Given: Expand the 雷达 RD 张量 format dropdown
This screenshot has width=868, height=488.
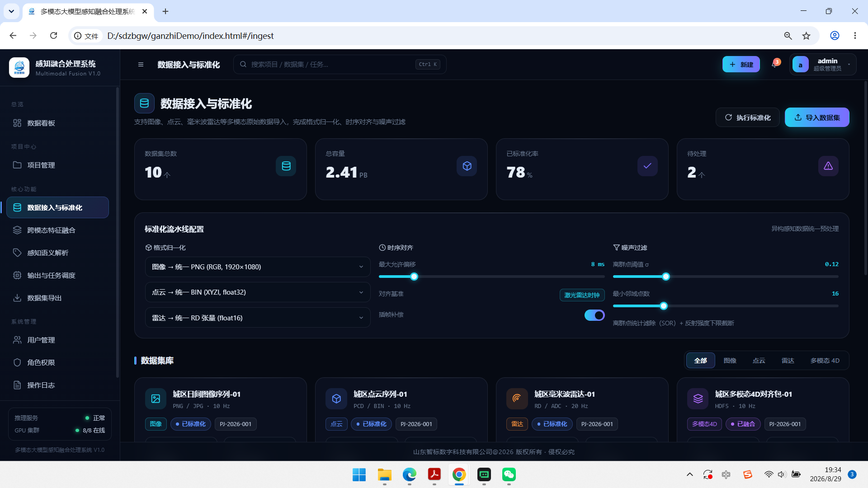Looking at the screenshot, I should point(257,318).
